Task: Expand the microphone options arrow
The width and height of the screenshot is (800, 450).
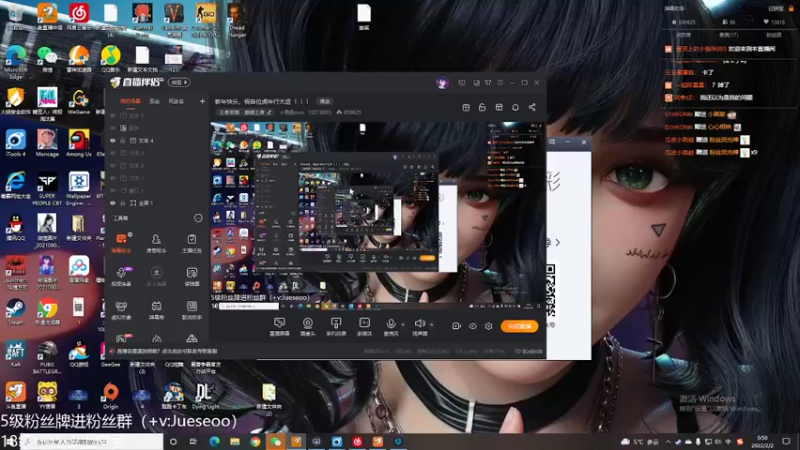Action: [x=403, y=324]
